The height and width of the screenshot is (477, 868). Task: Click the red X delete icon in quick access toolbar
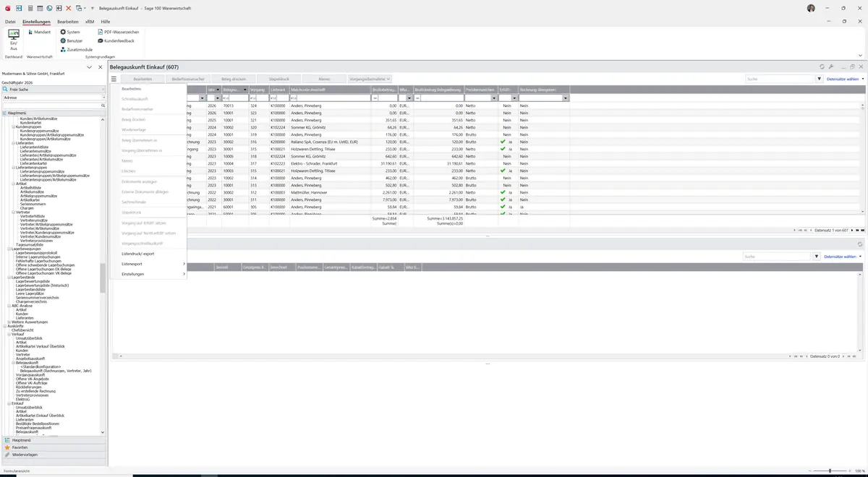pos(68,8)
